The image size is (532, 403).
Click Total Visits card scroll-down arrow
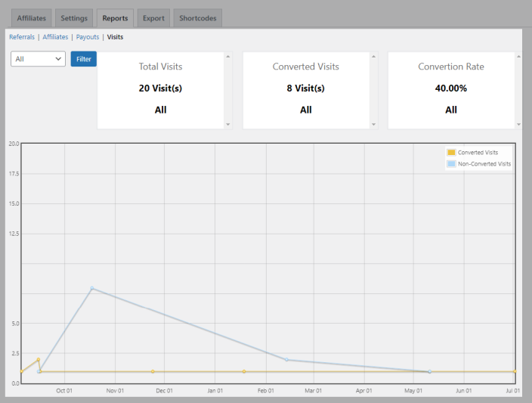[228, 125]
